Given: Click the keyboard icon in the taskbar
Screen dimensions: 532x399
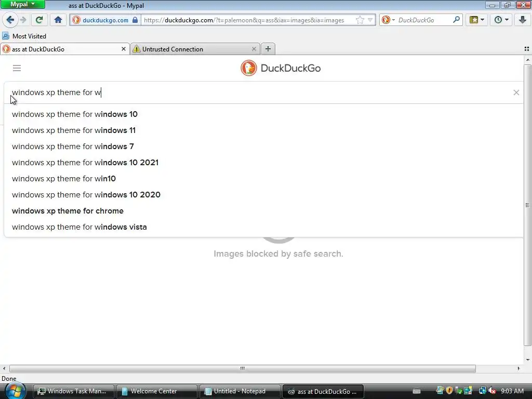Looking at the screenshot, I should pyautogui.click(x=417, y=391).
